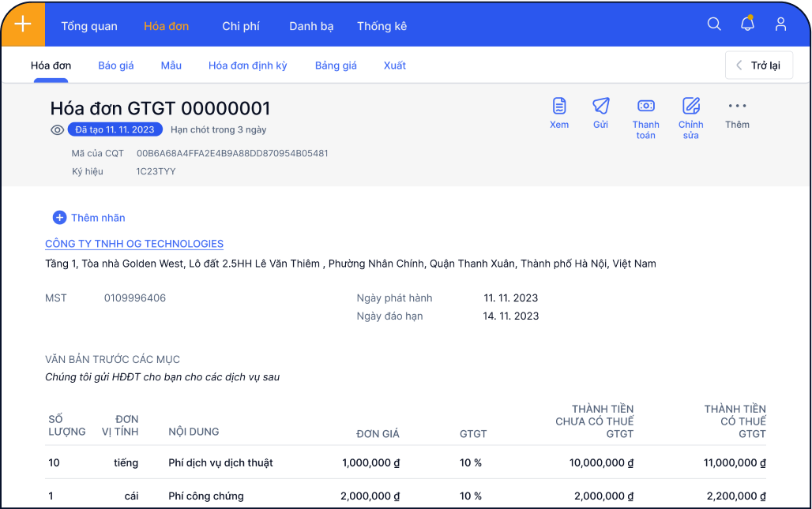Open the Thống kê menu
The image size is (812, 509).
[x=382, y=26]
